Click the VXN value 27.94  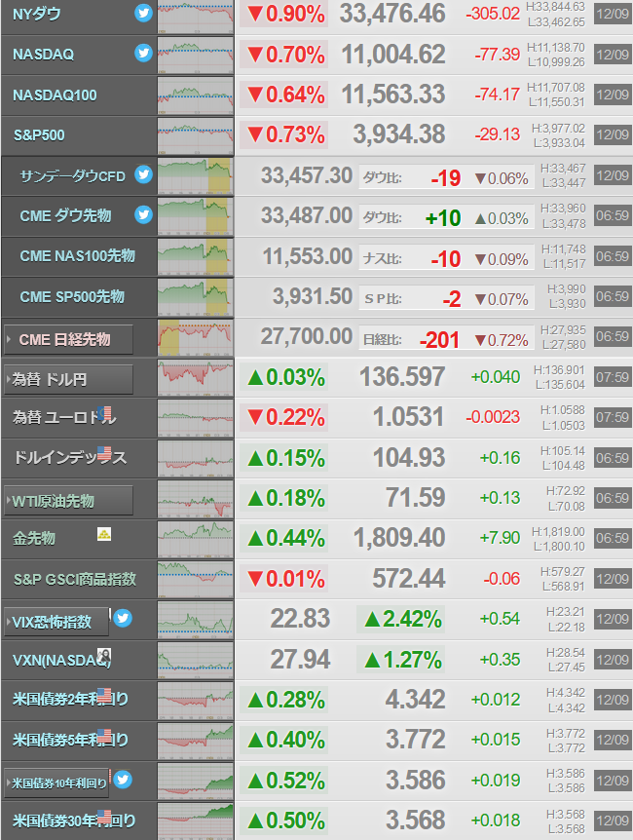tap(300, 659)
